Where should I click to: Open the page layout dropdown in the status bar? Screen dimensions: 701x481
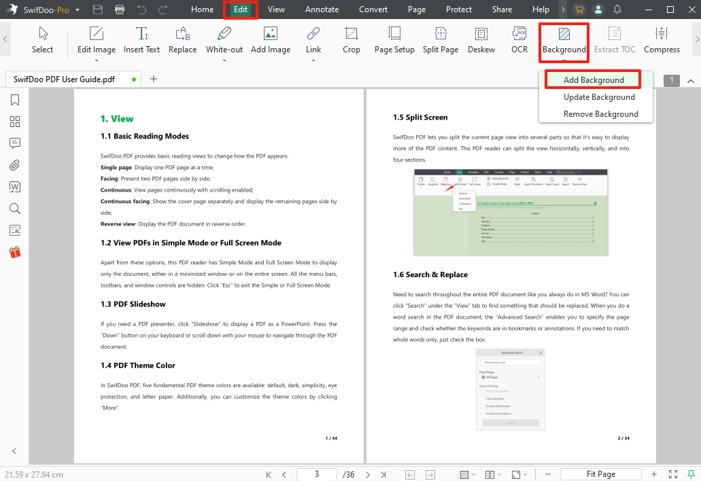pos(493,475)
